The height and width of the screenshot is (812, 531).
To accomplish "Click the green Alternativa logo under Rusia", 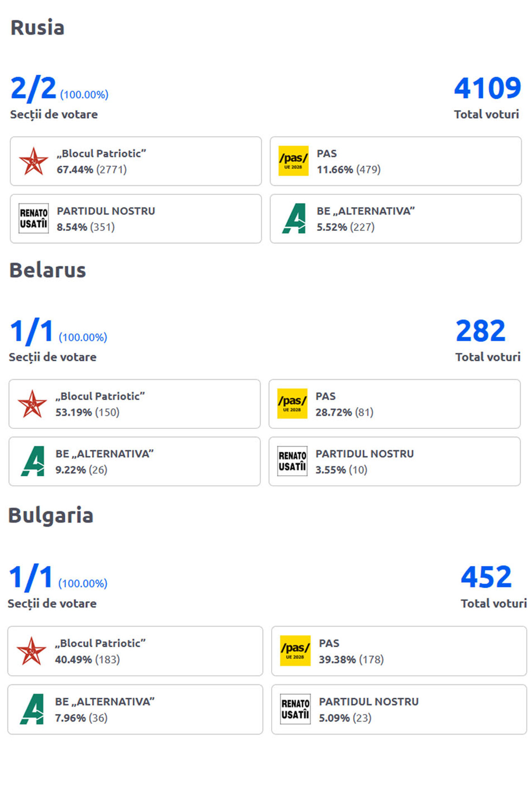I will [x=294, y=218].
